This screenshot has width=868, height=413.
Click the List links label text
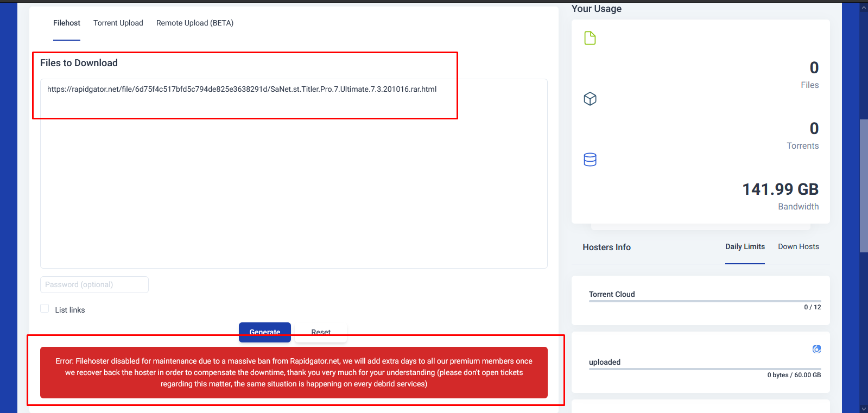point(70,310)
